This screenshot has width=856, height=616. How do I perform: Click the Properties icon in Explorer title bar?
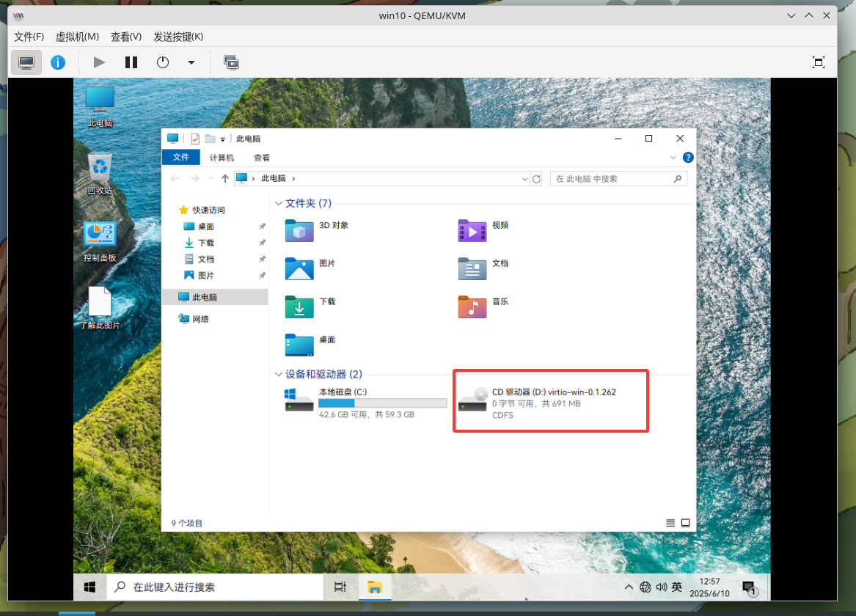click(195, 139)
